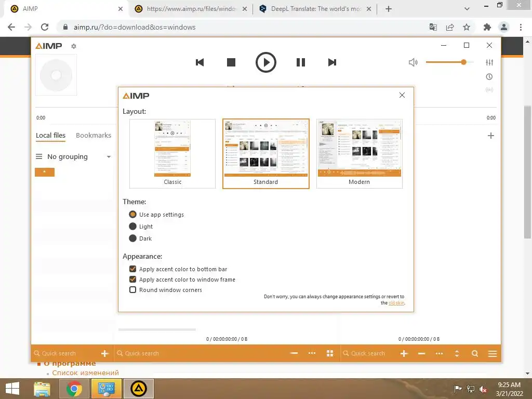532x399 pixels.
Task: Open the Chrome three-dot menu
Action: [x=521, y=27]
